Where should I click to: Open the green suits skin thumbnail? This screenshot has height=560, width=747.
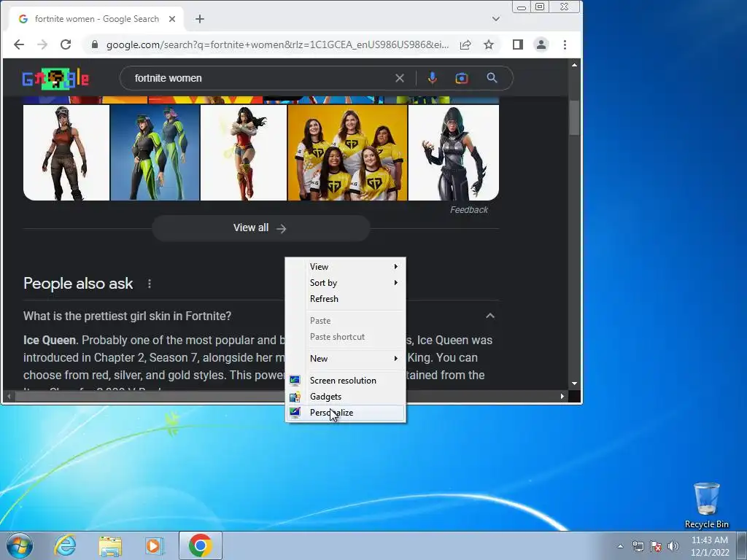point(155,153)
